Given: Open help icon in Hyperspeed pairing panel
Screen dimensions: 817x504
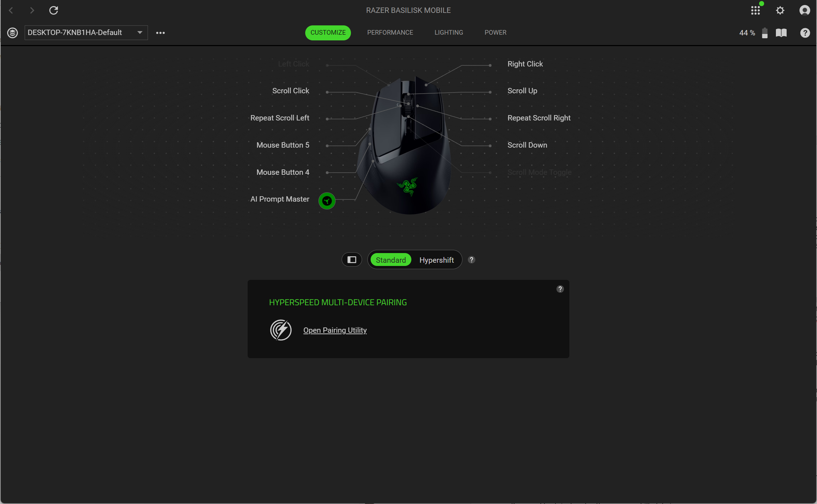Looking at the screenshot, I should pyautogui.click(x=560, y=289).
